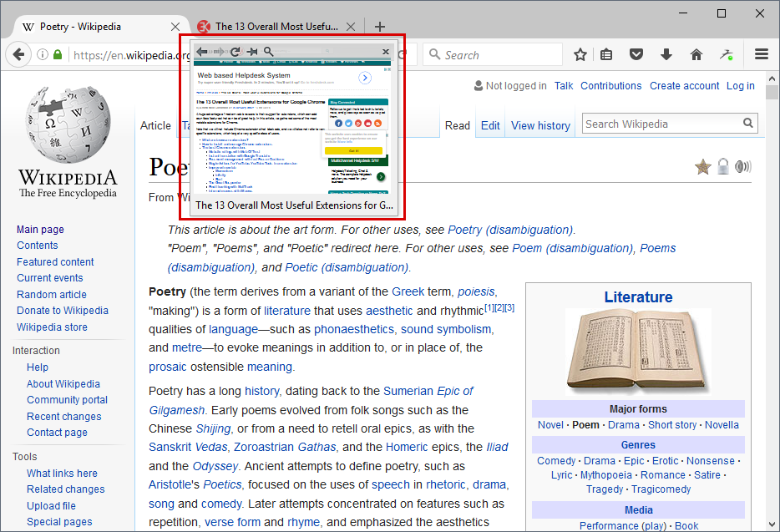This screenshot has width=780, height=532.
Task: Open the hamburger menu
Action: pyautogui.click(x=761, y=54)
